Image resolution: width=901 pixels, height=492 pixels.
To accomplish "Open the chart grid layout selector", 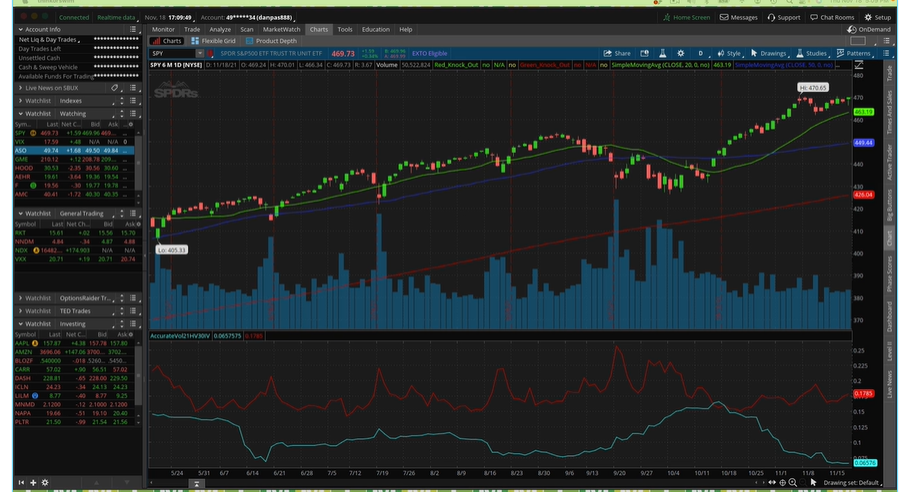I will (x=857, y=41).
